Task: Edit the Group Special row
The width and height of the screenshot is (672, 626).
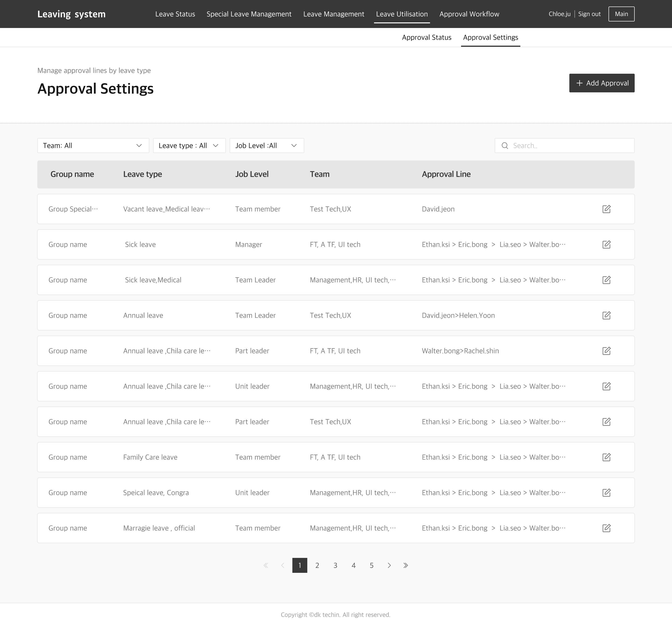Action: (606, 209)
